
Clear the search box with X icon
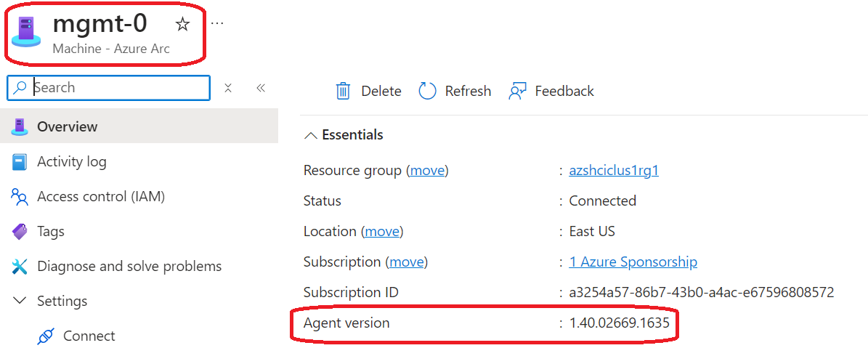point(227,88)
